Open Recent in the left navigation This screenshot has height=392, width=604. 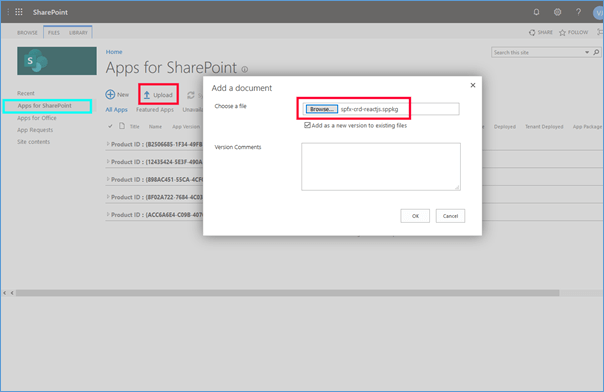26,93
